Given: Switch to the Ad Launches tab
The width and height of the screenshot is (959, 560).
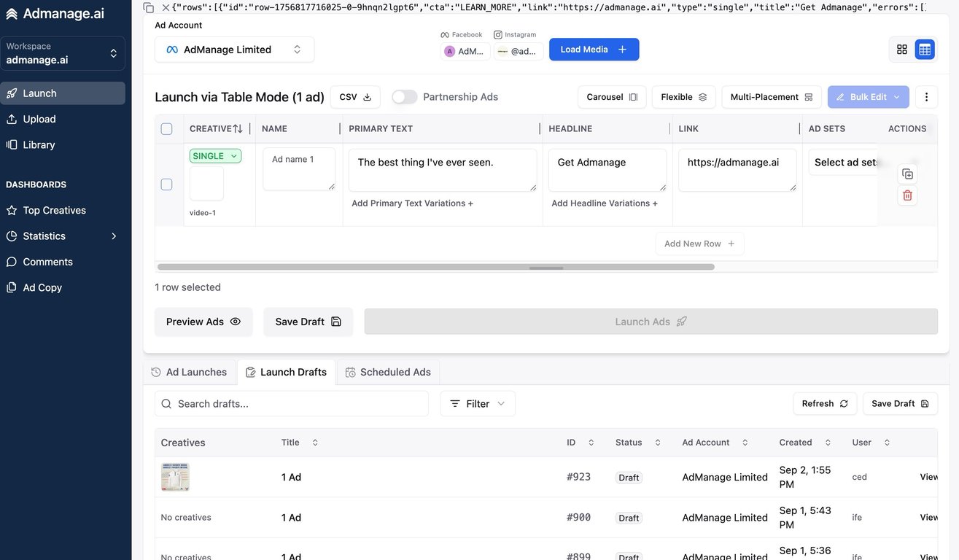Looking at the screenshot, I should (x=189, y=372).
